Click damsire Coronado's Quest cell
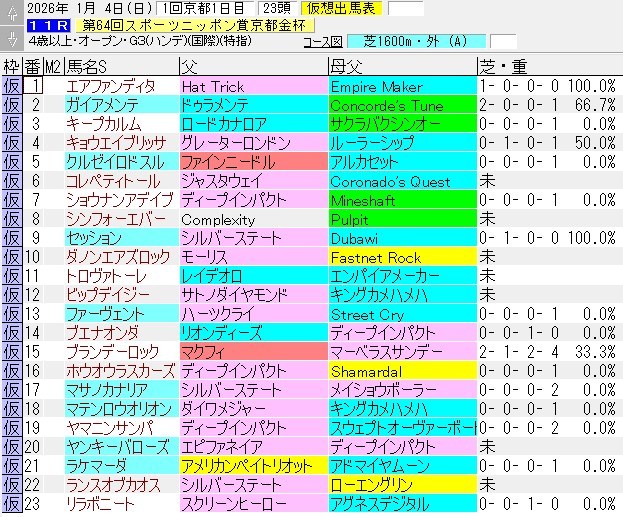The height and width of the screenshot is (517, 623). coord(402,181)
